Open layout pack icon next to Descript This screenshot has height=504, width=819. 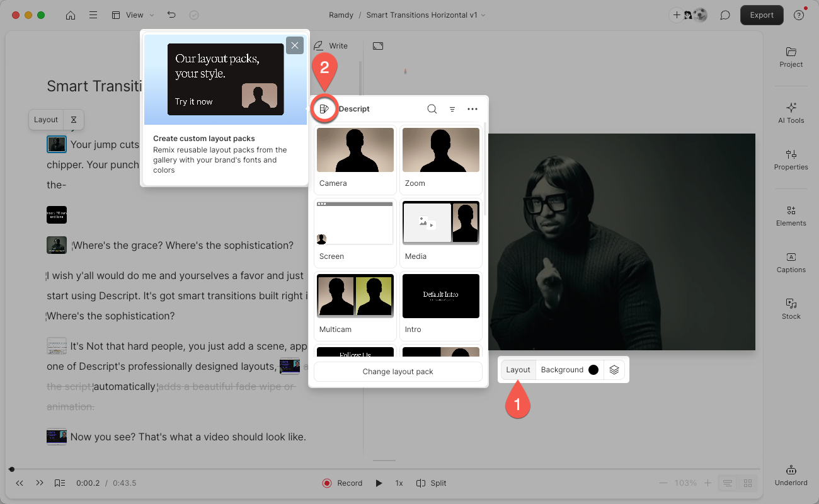(x=324, y=109)
